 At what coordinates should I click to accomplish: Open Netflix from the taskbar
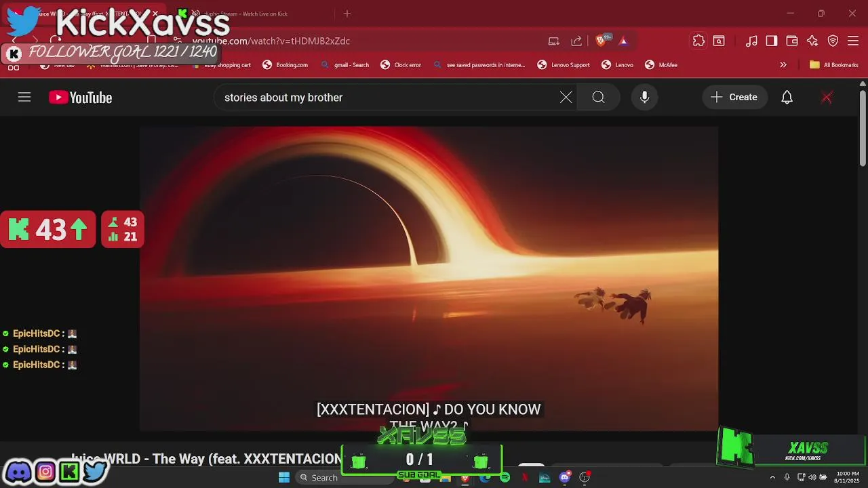(x=524, y=478)
